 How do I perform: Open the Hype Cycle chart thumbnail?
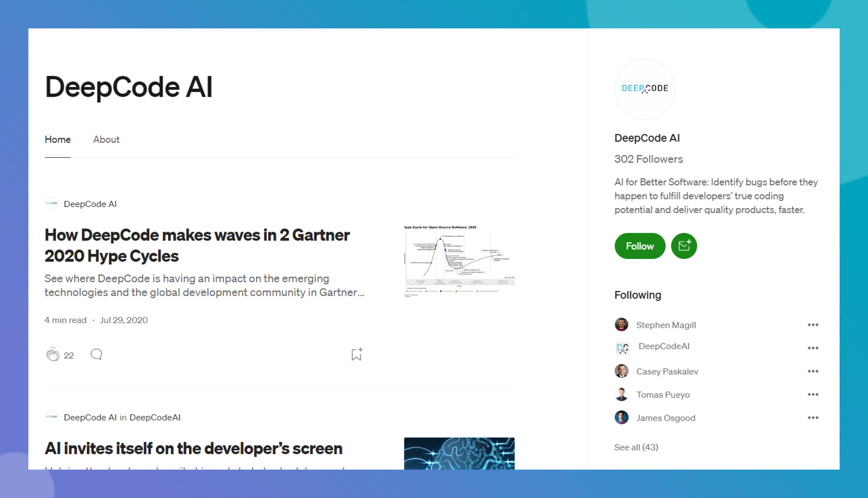tap(459, 261)
